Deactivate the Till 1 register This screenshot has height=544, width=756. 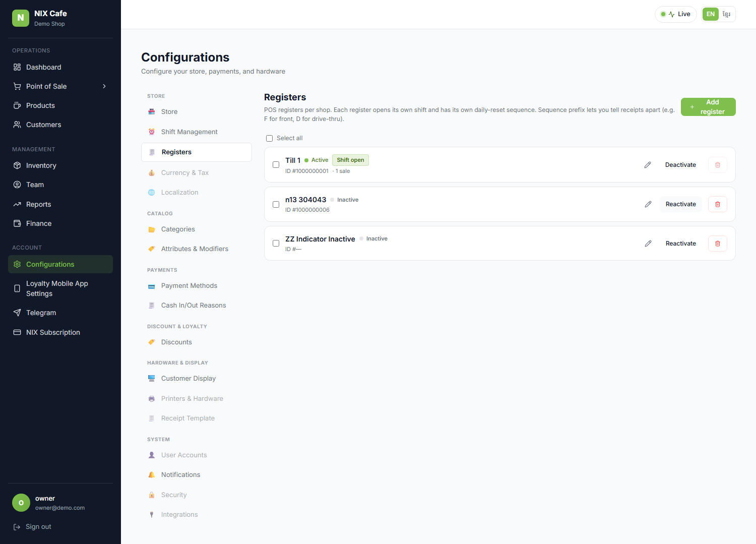click(680, 165)
